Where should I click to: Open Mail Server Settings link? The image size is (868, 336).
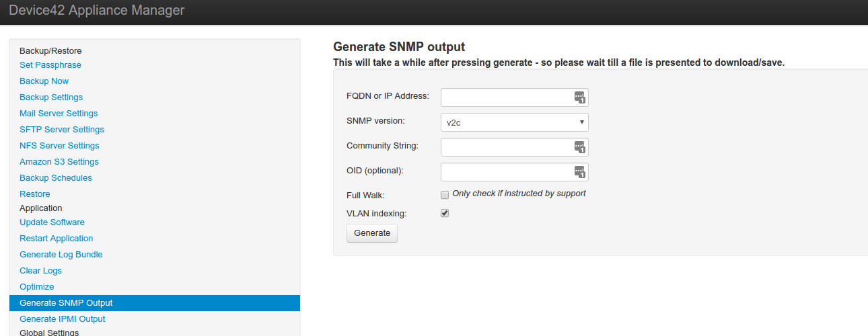click(x=59, y=114)
